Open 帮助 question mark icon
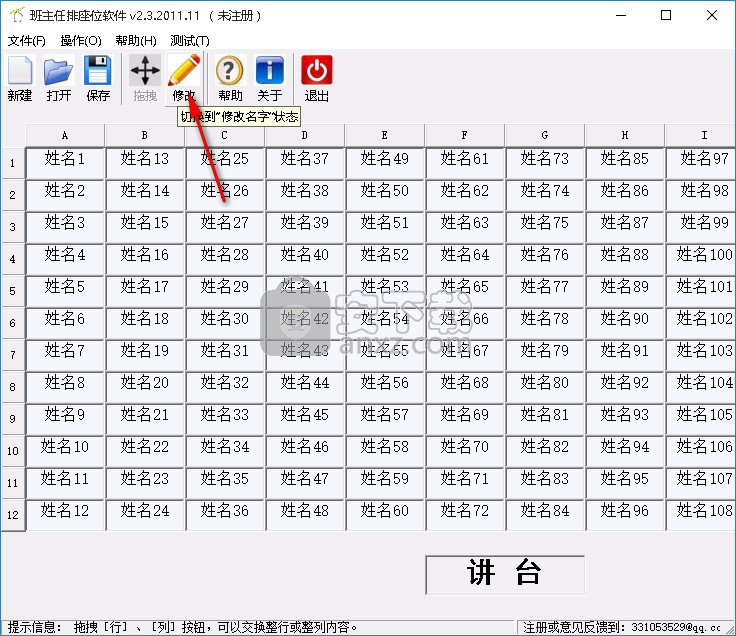 (230, 78)
